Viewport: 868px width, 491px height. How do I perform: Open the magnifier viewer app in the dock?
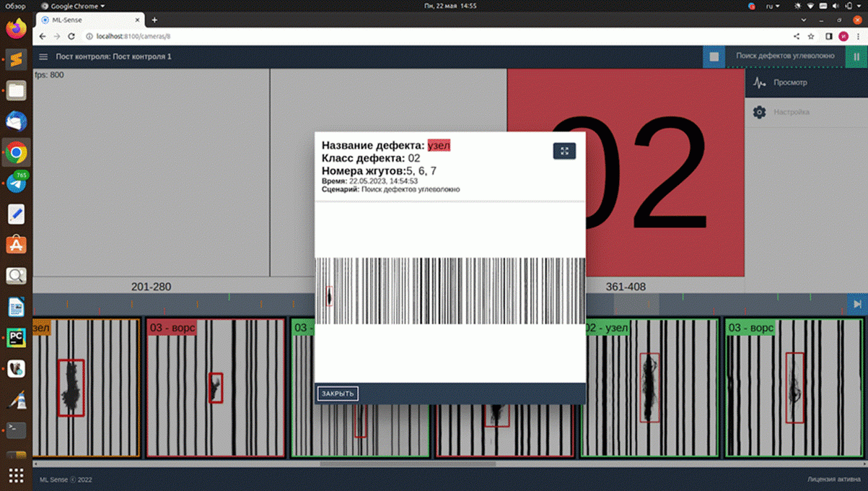coord(16,276)
